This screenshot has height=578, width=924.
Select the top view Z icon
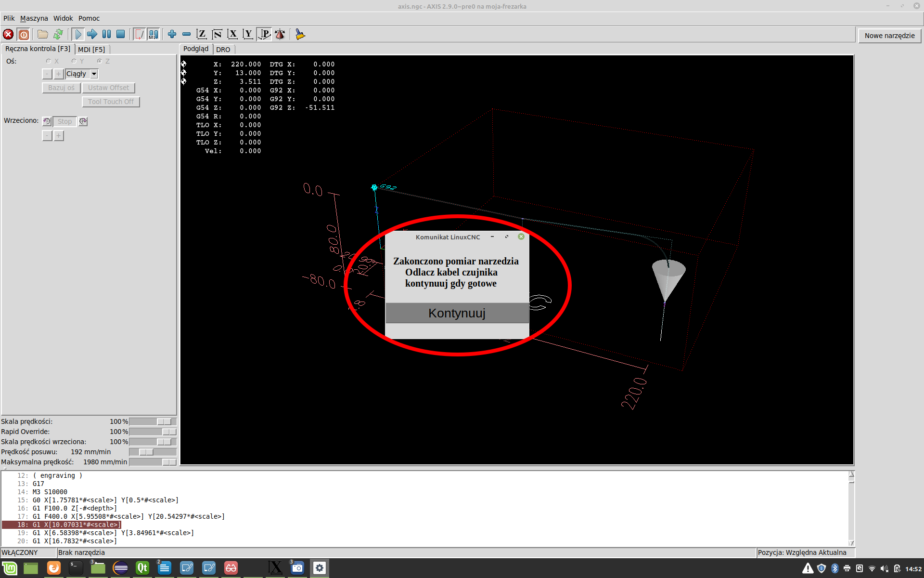(202, 34)
